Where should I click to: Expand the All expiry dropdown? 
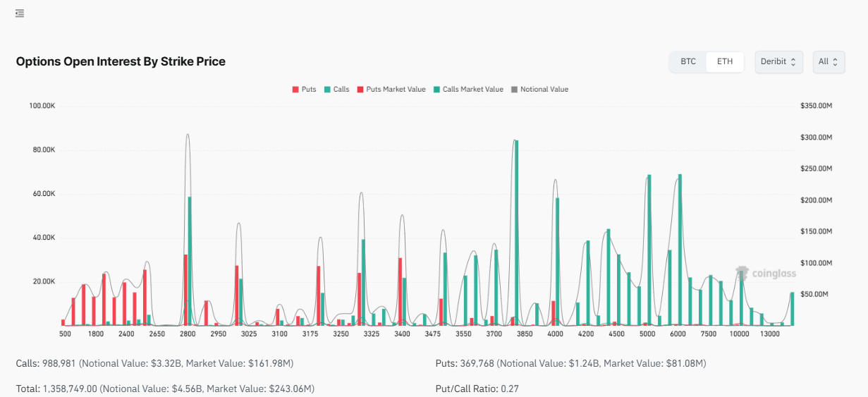coord(829,61)
